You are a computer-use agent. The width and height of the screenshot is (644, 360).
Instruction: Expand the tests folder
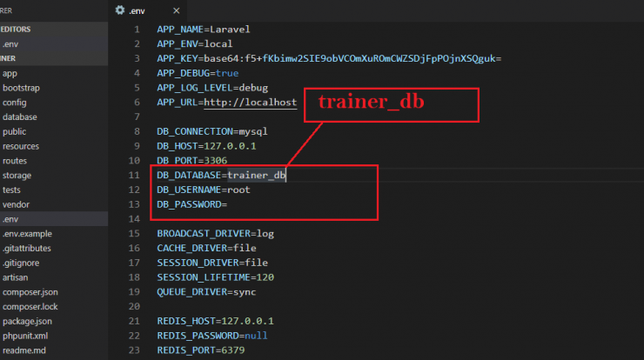click(x=11, y=190)
